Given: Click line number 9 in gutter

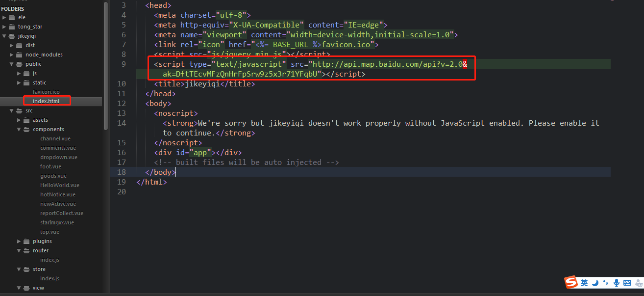Looking at the screenshot, I should 124,64.
